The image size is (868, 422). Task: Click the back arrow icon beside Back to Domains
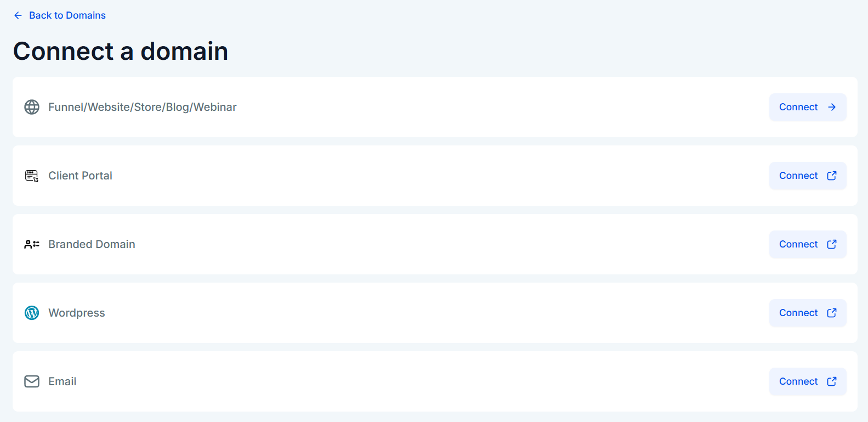18,15
